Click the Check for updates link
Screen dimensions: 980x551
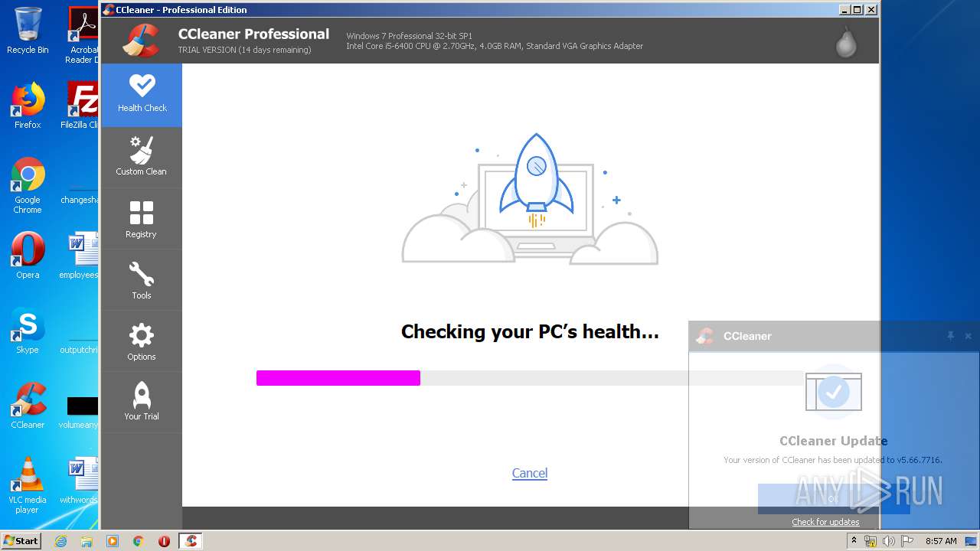825,522
